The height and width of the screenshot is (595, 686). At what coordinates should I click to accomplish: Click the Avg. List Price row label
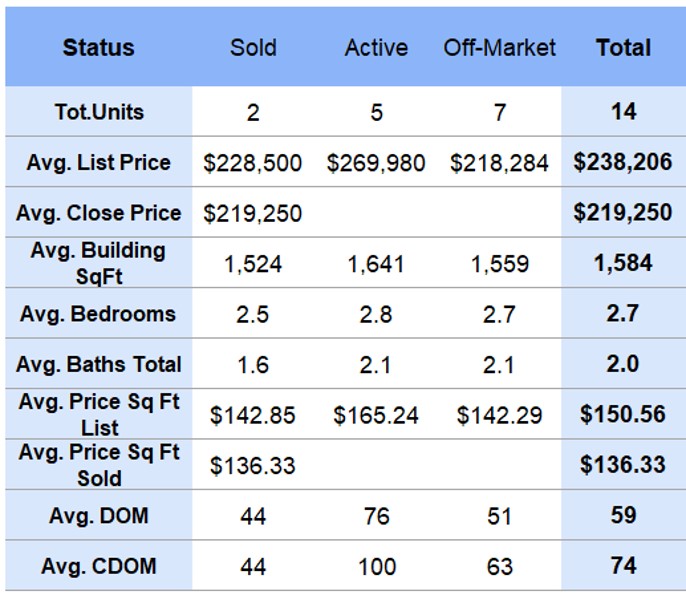[x=98, y=162]
